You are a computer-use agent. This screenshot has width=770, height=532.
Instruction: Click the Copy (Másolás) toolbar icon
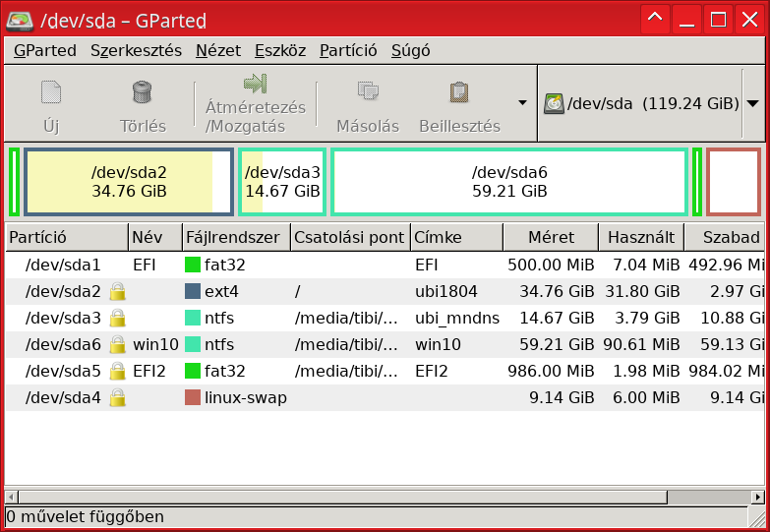(368, 91)
